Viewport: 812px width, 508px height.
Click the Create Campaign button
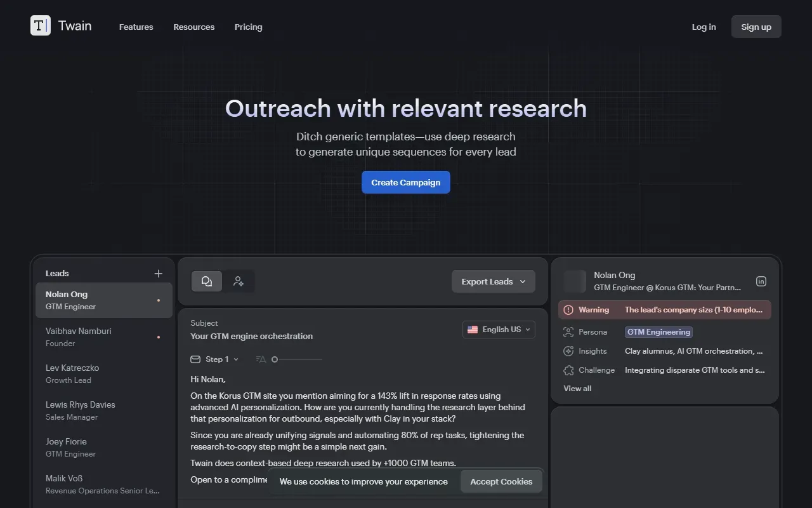(406, 182)
